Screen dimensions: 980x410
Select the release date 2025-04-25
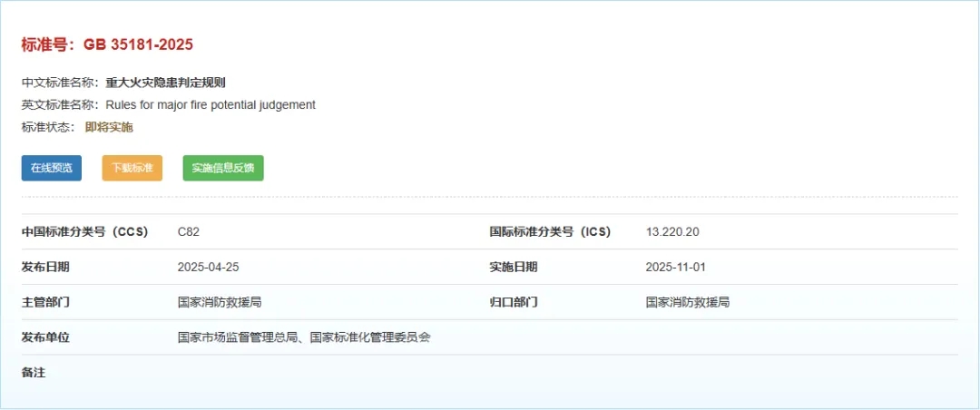(208, 267)
